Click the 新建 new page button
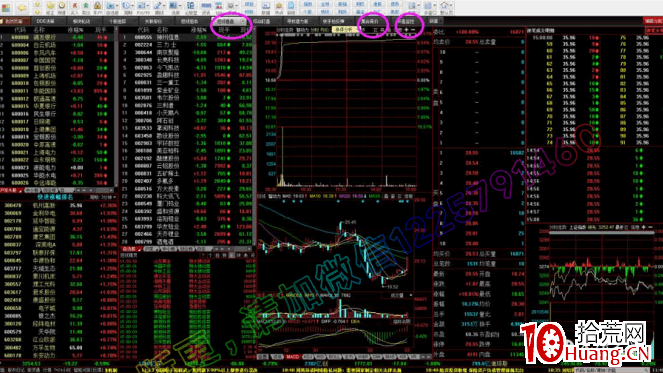 (x=434, y=21)
